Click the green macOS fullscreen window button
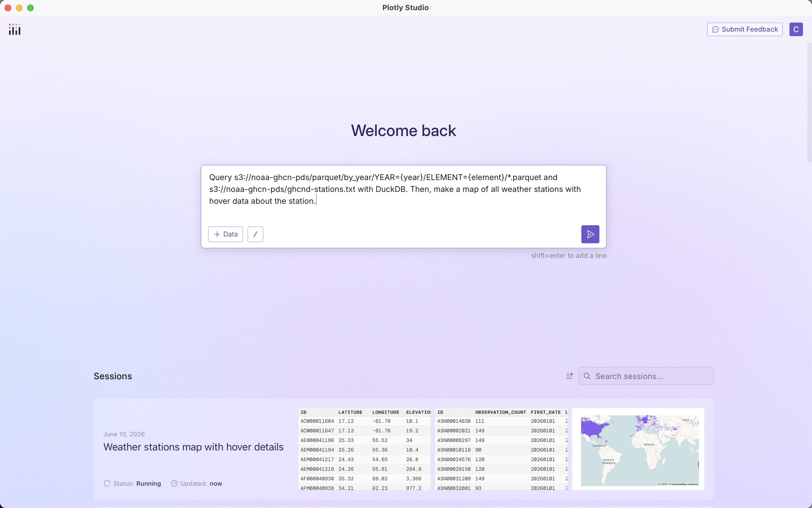Image resolution: width=812 pixels, height=508 pixels. coord(30,8)
